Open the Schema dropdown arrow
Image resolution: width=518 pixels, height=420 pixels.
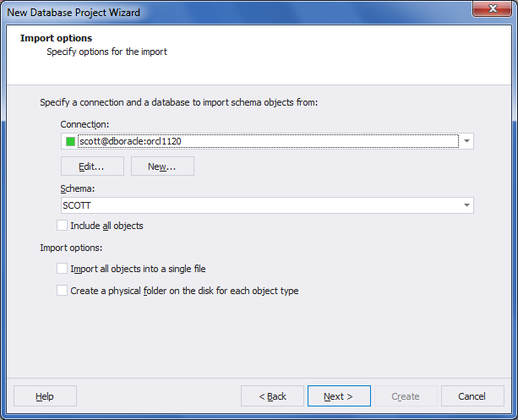pos(466,205)
